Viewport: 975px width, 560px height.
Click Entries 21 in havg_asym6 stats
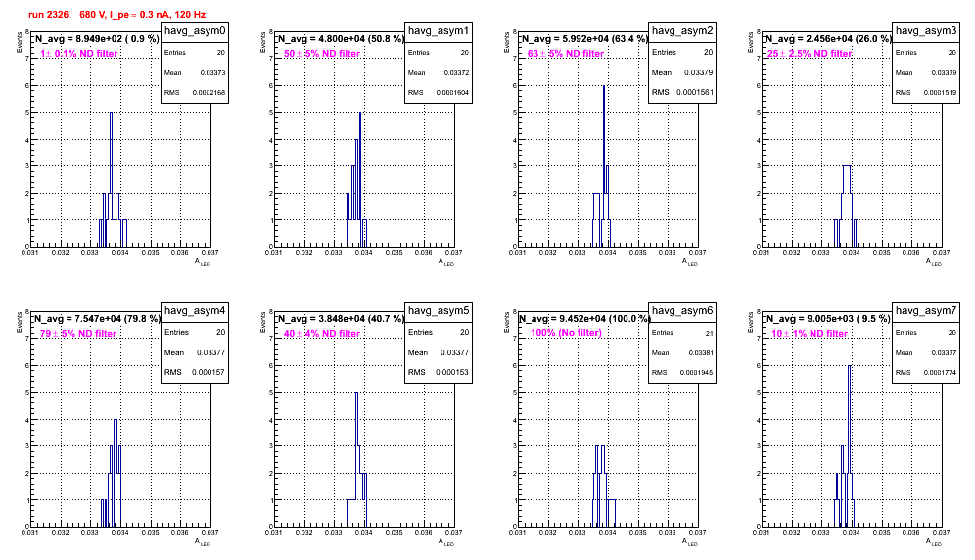click(x=682, y=333)
